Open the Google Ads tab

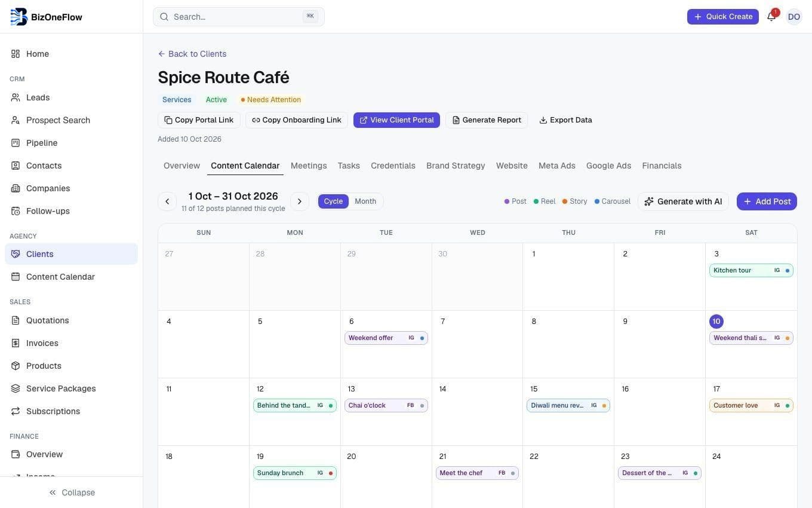click(x=608, y=166)
